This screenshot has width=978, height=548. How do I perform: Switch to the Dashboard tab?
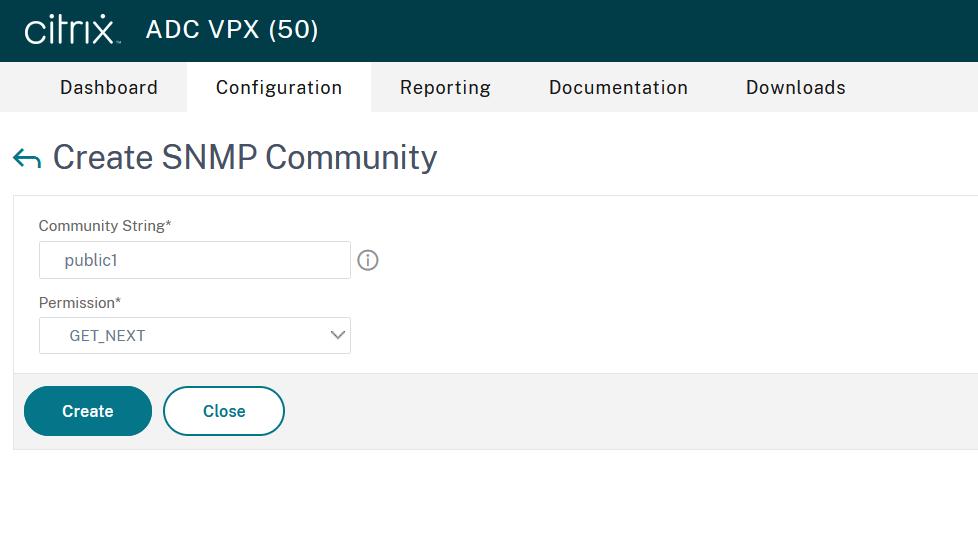109,88
